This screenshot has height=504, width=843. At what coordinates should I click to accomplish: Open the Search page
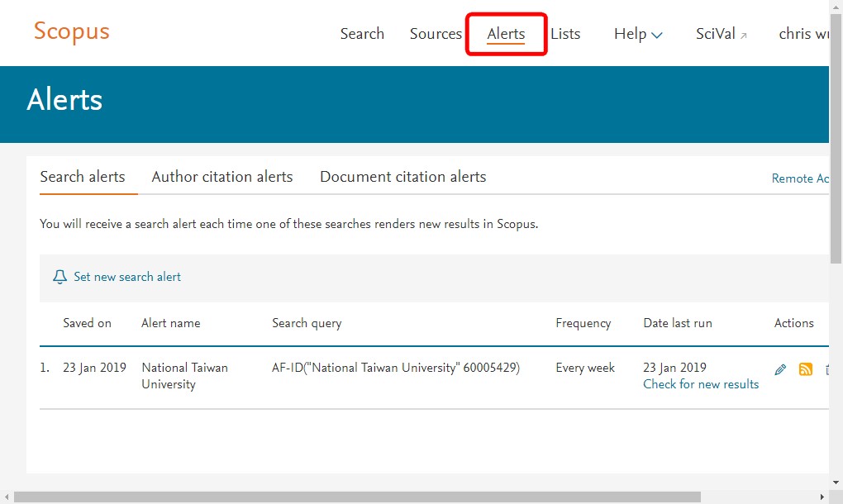[362, 34]
